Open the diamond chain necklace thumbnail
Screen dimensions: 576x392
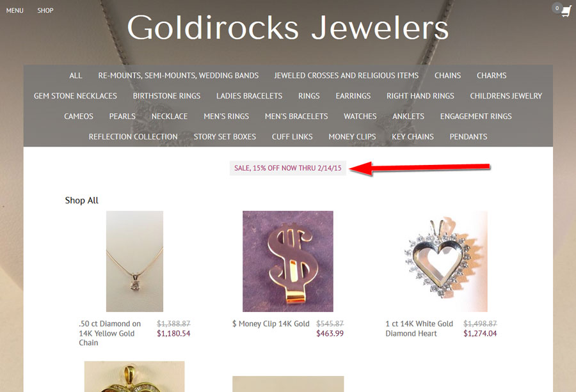pyautogui.click(x=134, y=262)
